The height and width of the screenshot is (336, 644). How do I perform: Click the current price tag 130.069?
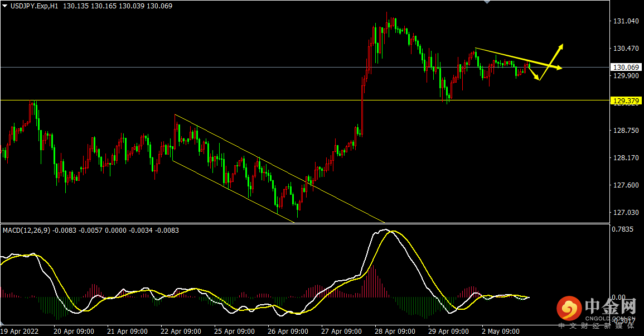point(626,67)
